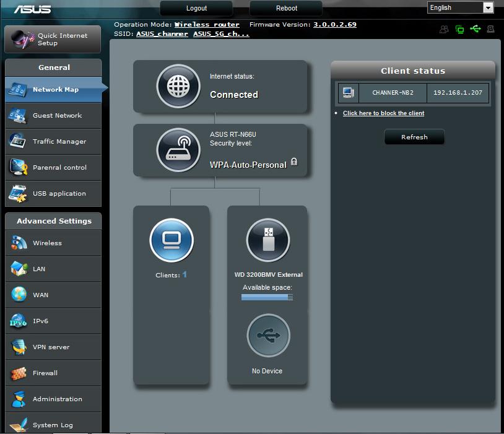The image size is (504, 434).
Task: Click the Connected internet status text
Action: pos(234,95)
